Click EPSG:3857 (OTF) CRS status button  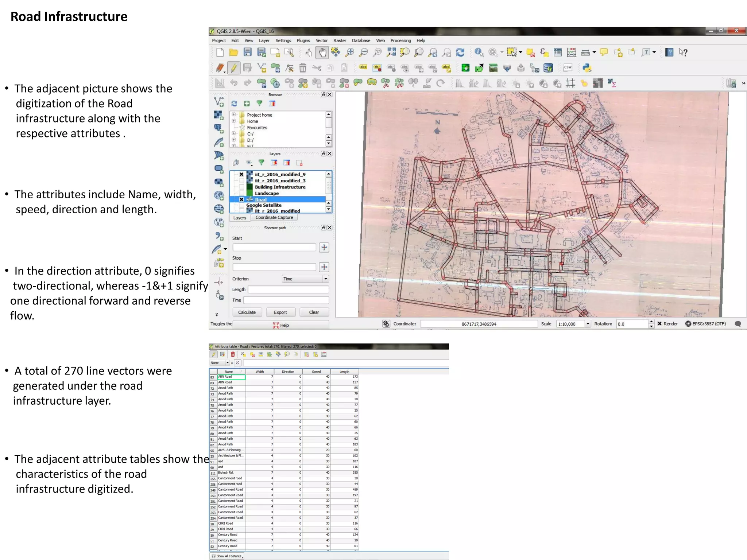pyautogui.click(x=705, y=324)
